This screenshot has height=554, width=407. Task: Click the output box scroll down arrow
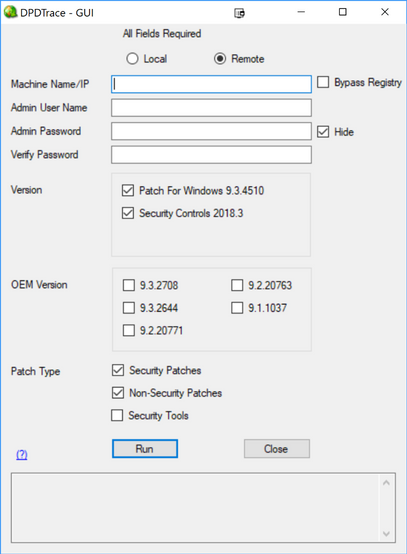386,534
